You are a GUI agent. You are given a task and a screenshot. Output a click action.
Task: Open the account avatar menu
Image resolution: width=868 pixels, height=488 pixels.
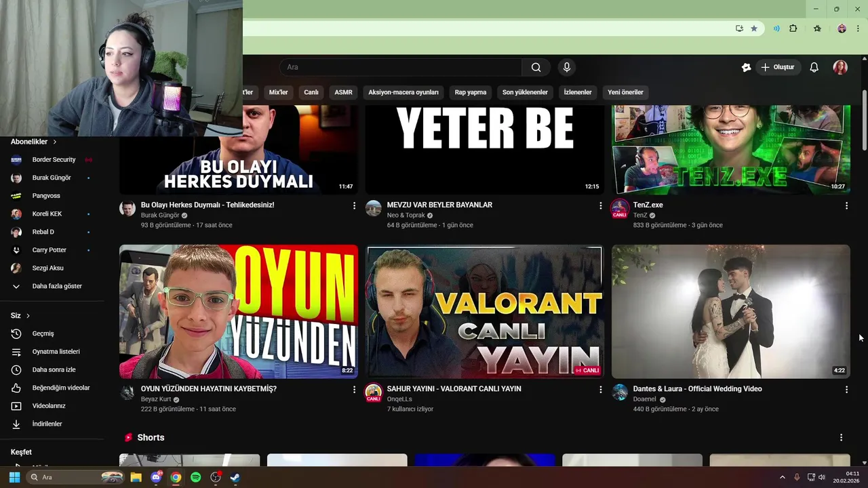(840, 67)
